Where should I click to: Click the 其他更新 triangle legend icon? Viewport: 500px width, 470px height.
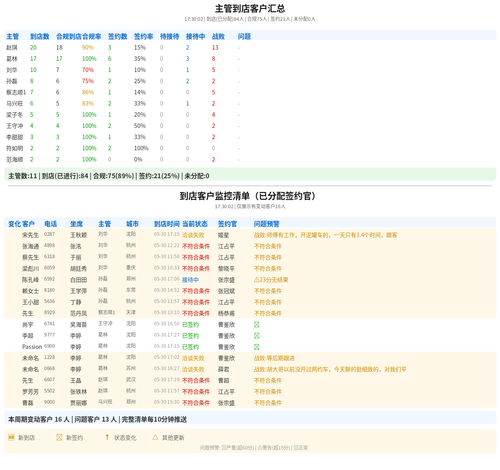click(x=155, y=437)
